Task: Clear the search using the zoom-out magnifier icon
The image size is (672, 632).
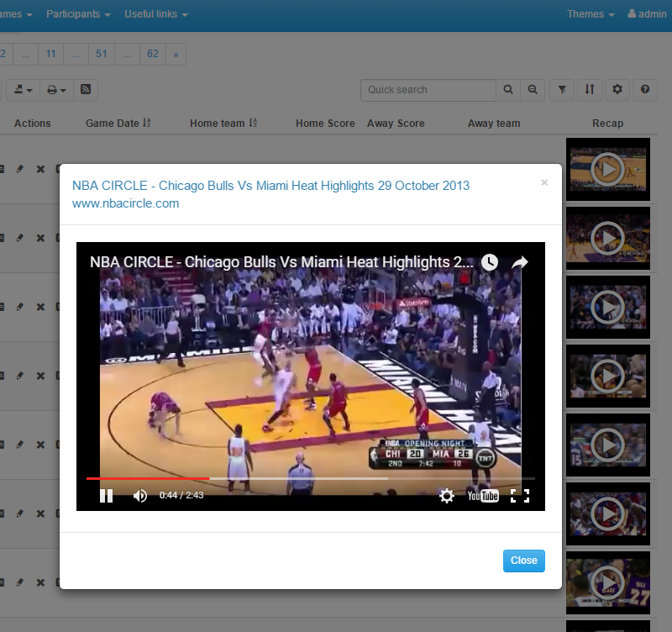Action: pyautogui.click(x=533, y=90)
